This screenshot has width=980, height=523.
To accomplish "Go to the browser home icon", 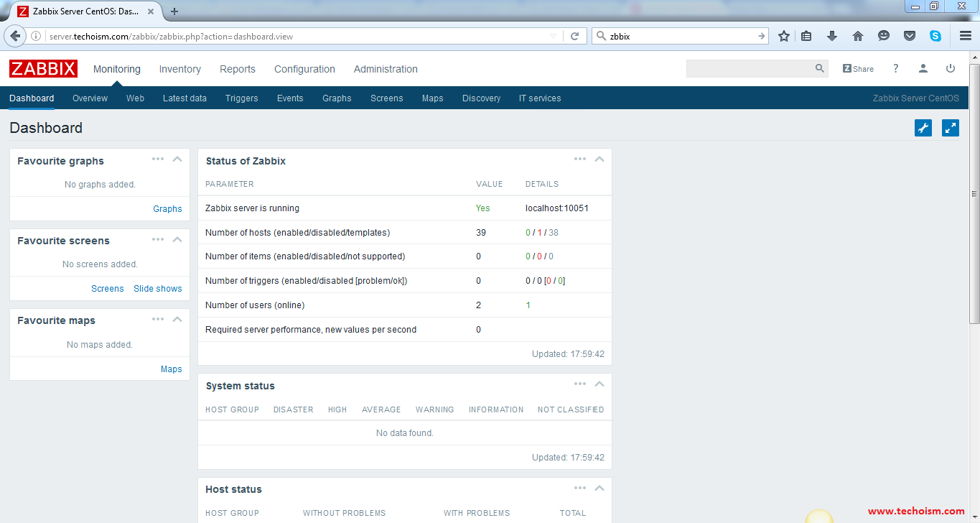I will click(858, 36).
